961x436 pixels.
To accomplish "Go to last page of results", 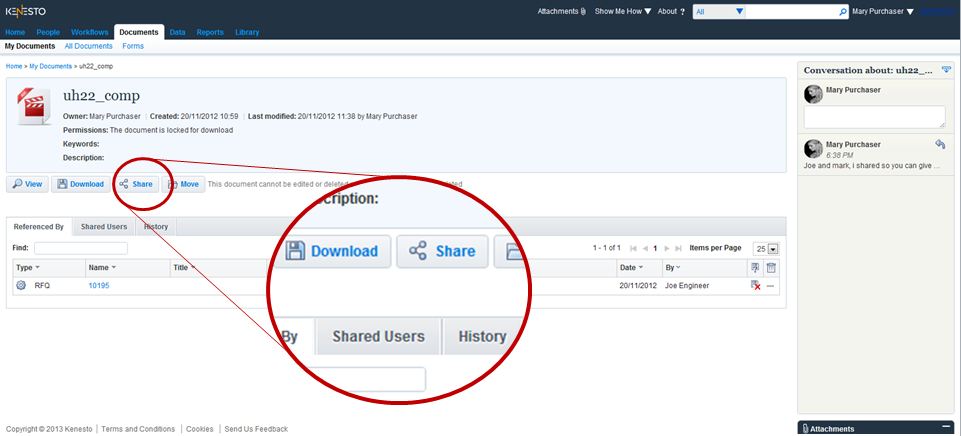I will 678,248.
